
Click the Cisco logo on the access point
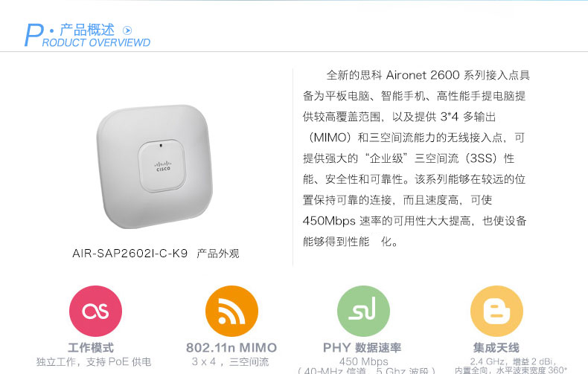[x=163, y=167]
